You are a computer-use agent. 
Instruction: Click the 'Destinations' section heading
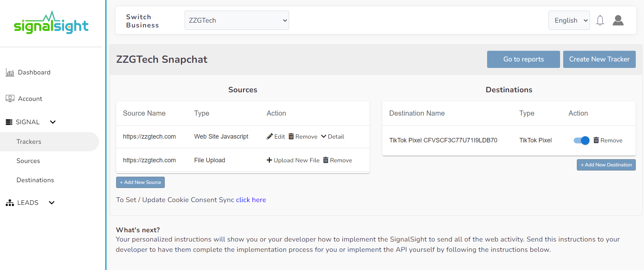pos(509,90)
